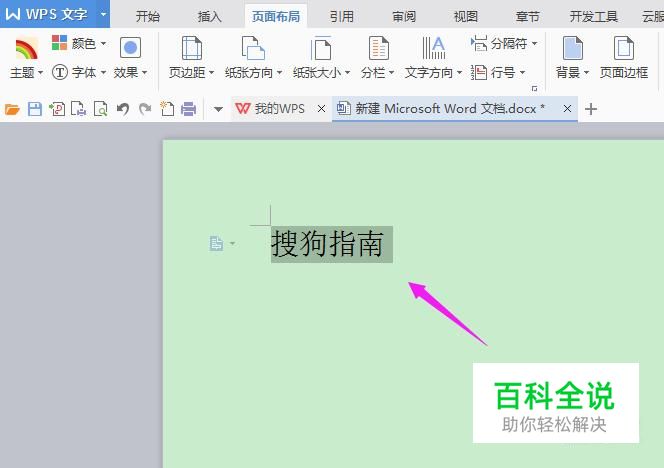
Task: Click the WPS 文字 application button
Action: pos(47,14)
